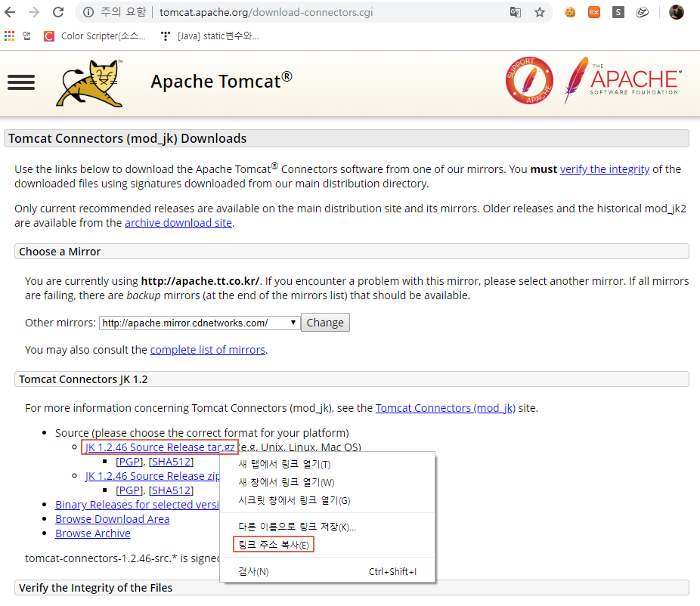Open the complete list of mirrors link

208,350
